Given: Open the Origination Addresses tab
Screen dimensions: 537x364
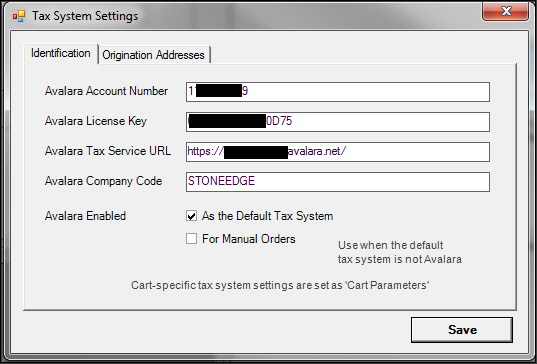Looking at the screenshot, I should pyautogui.click(x=153, y=55).
